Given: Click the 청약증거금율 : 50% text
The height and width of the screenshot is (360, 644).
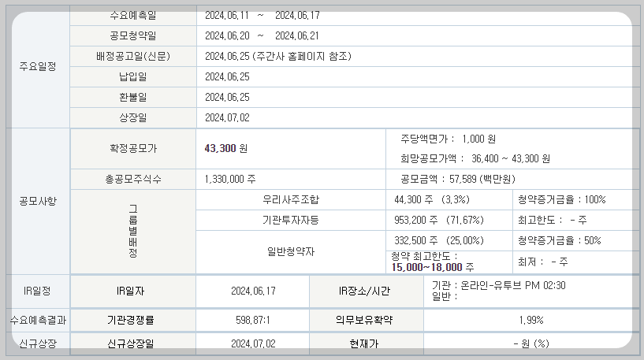Looking at the screenshot, I should click(x=559, y=240).
